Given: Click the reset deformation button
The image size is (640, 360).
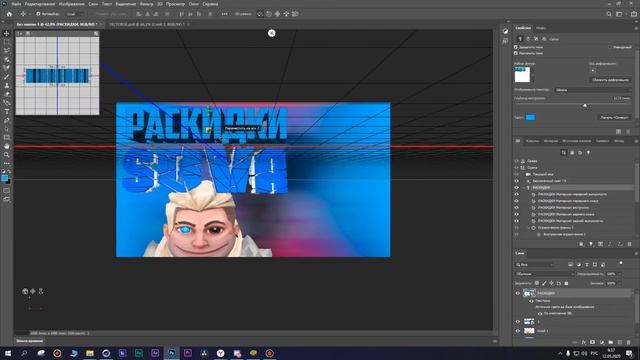Looking at the screenshot, I should coord(611,80).
